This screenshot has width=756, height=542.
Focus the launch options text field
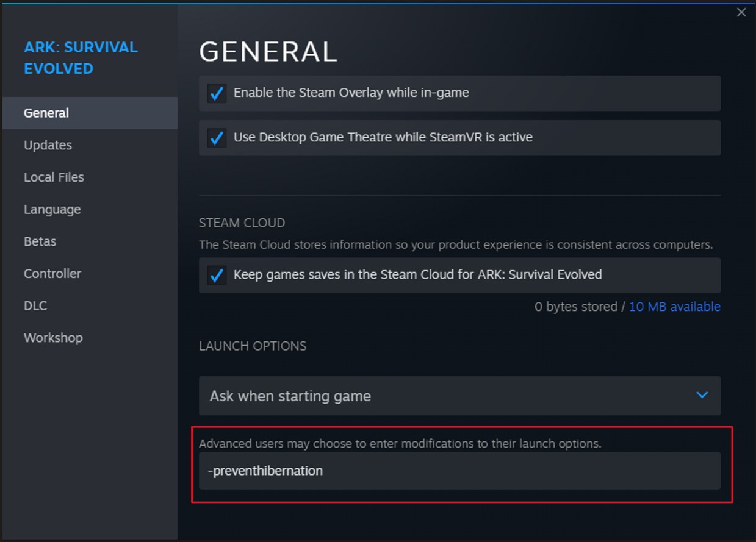click(x=459, y=471)
